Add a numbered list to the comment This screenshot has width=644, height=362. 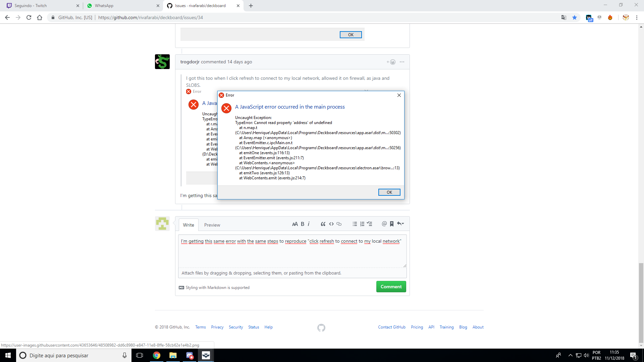tap(362, 224)
